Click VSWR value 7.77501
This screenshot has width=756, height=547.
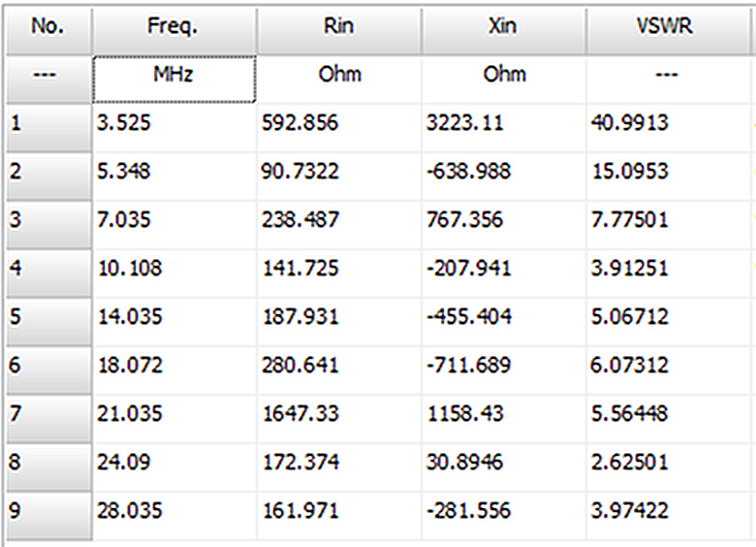point(668,224)
